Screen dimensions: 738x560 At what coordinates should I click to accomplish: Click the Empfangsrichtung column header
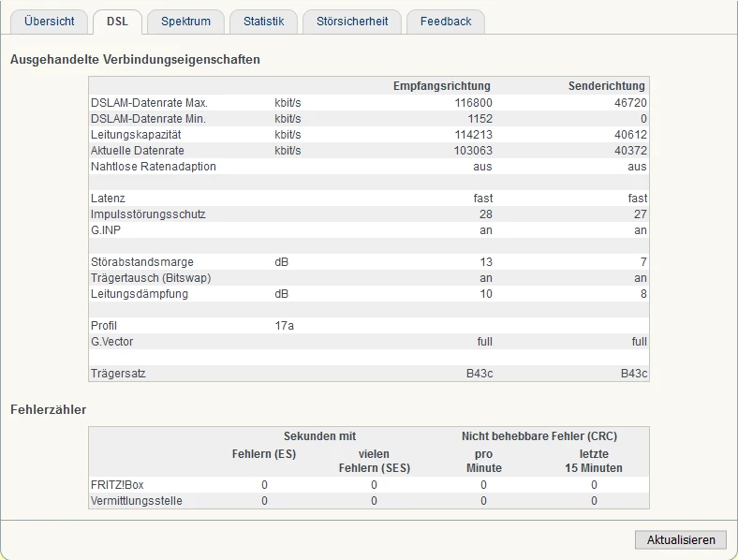click(x=442, y=86)
